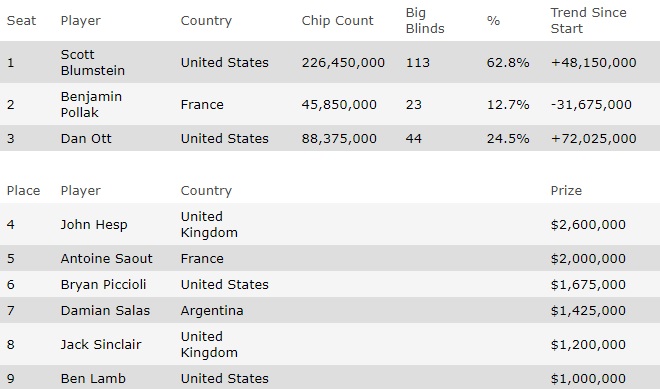This screenshot has height=389, width=660.
Task: Click the Big Blinds column header
Action: coord(425,21)
